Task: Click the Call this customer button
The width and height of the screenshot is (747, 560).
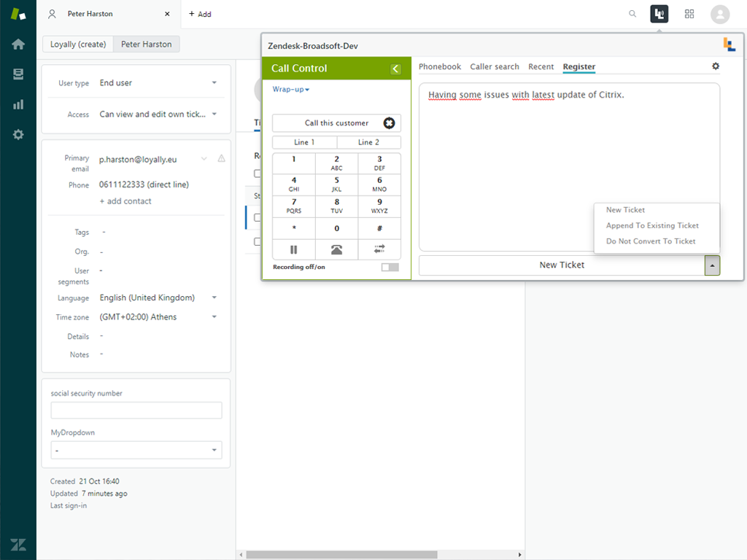Action: [x=336, y=123]
